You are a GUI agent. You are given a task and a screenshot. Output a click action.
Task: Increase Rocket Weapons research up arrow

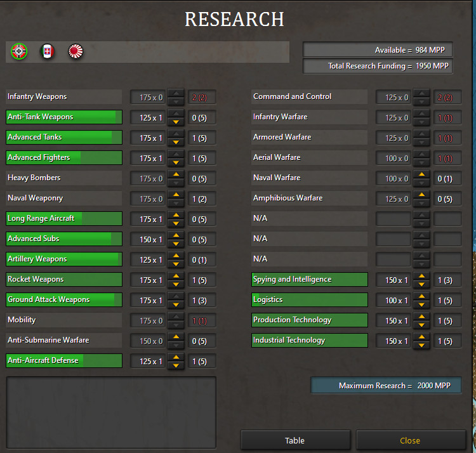tap(176, 276)
